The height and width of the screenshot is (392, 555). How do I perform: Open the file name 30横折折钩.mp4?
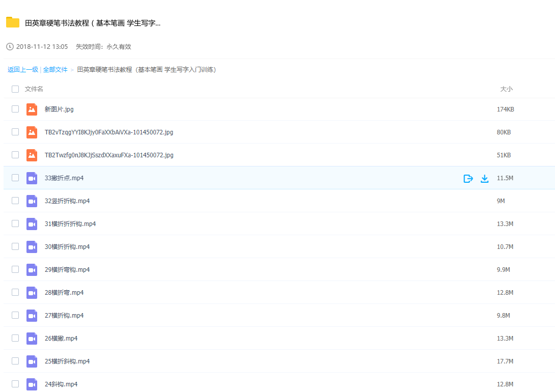click(x=67, y=246)
